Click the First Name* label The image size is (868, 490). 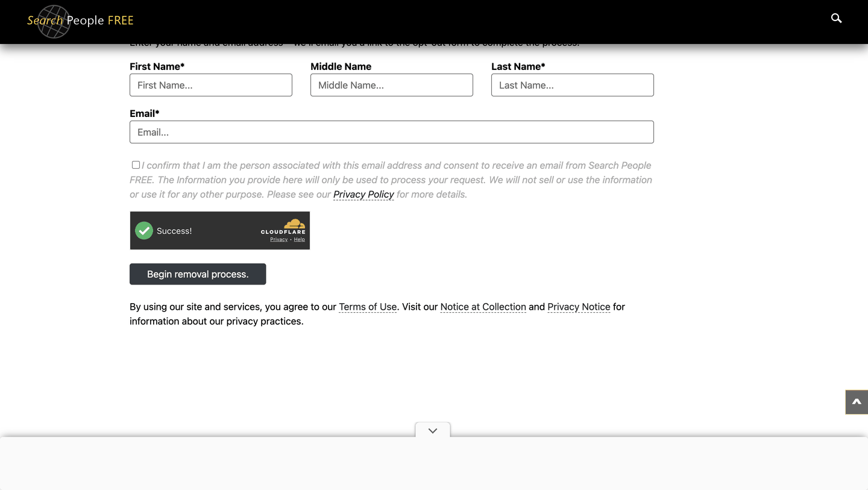click(x=157, y=66)
